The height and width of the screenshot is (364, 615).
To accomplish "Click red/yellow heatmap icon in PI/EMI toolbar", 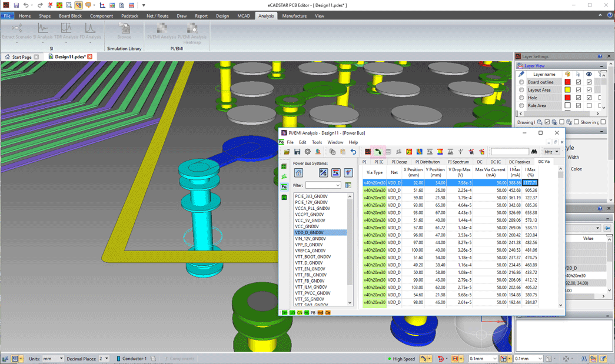I will [x=409, y=152].
